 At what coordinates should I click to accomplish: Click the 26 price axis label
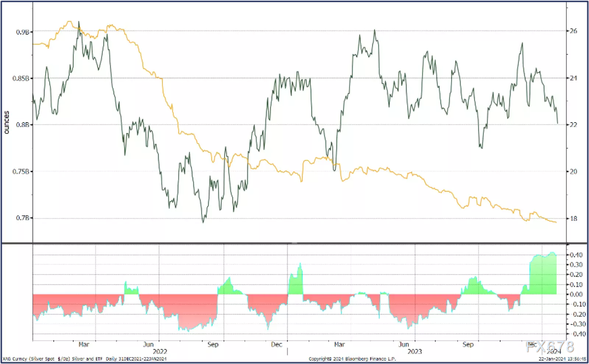pos(572,31)
